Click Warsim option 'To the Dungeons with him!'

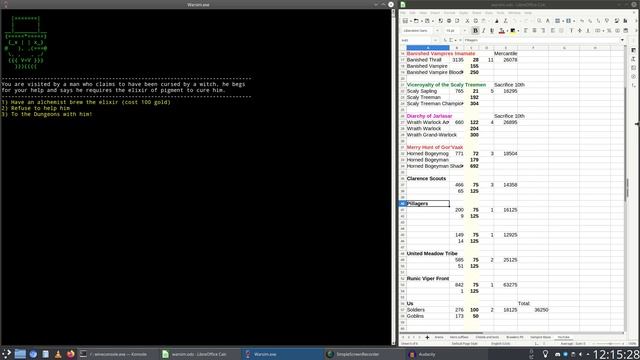pos(47,114)
